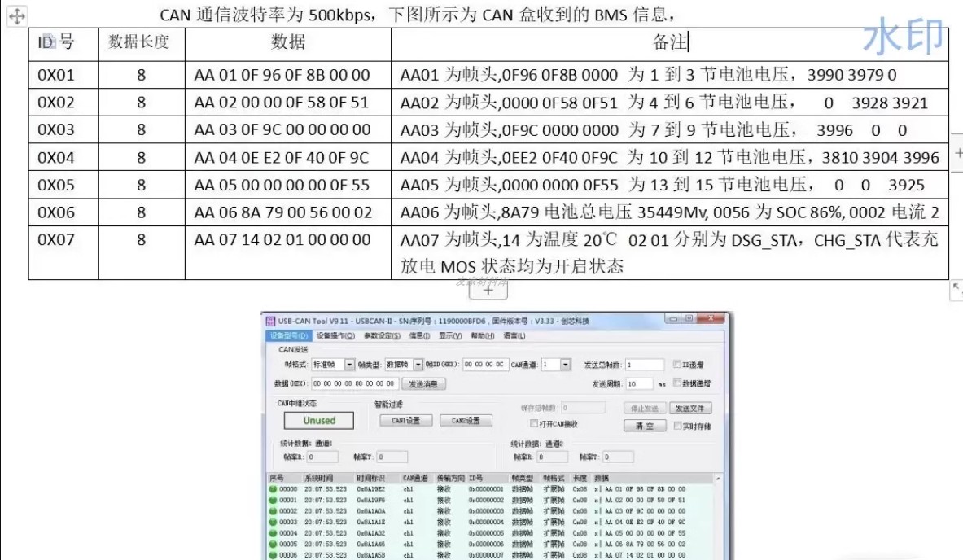The width and height of the screenshot is (963, 560).
Task: Click the message list scrollbar up arrow
Action: tap(718, 479)
